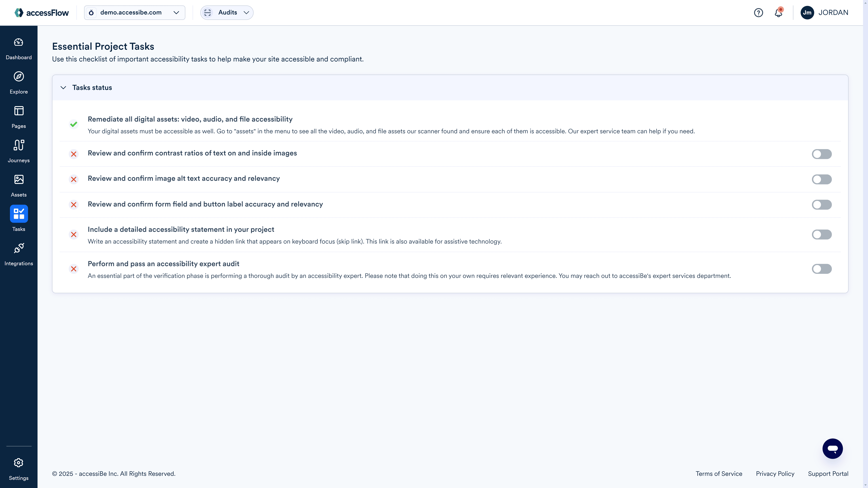This screenshot has width=868, height=488.
Task: Open the Journeys sidebar icon
Action: point(19,145)
